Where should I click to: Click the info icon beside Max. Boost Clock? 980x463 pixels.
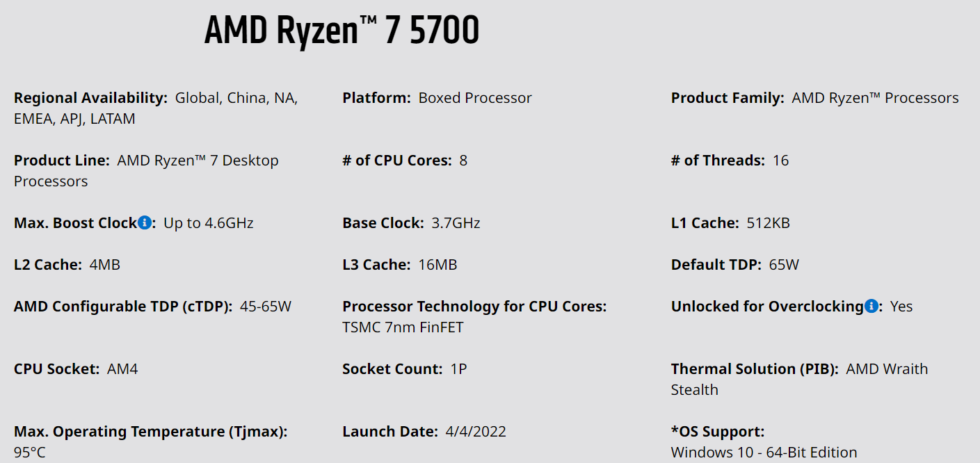pos(145,223)
